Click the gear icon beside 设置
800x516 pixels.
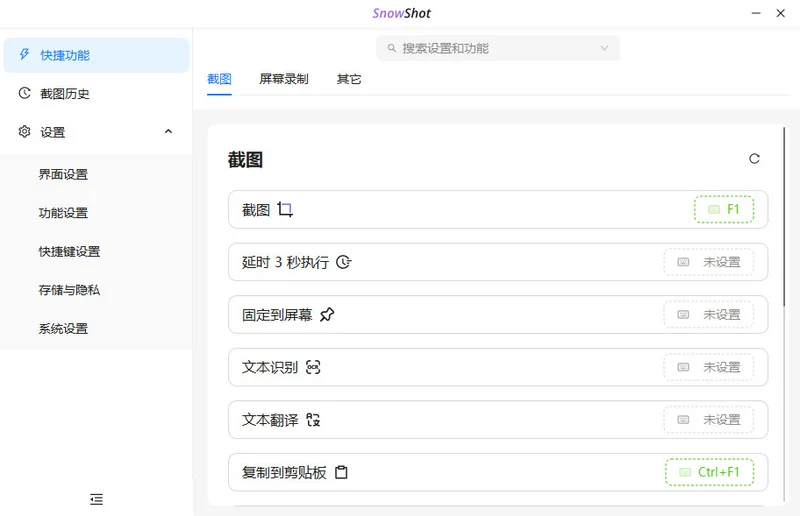tap(24, 132)
